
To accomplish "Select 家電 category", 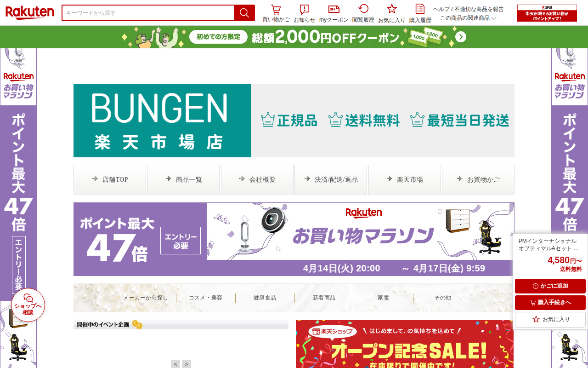I will tap(384, 298).
